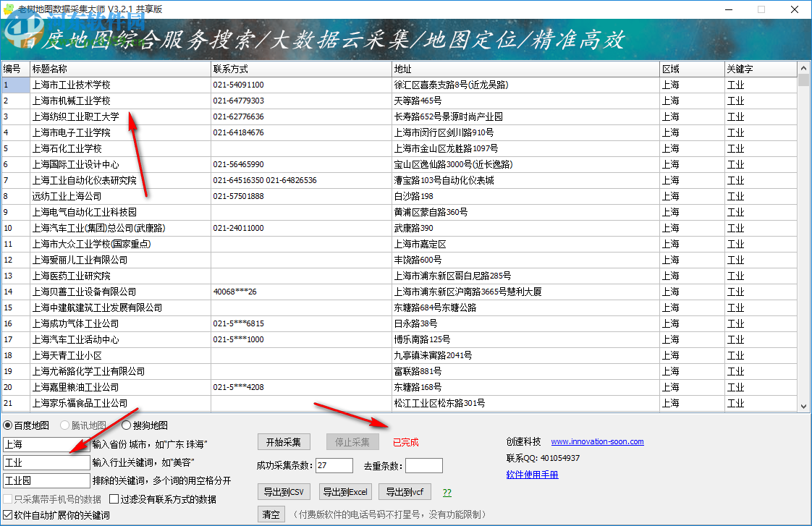Click the 上海 city input field
The image size is (812, 526).
46,446
